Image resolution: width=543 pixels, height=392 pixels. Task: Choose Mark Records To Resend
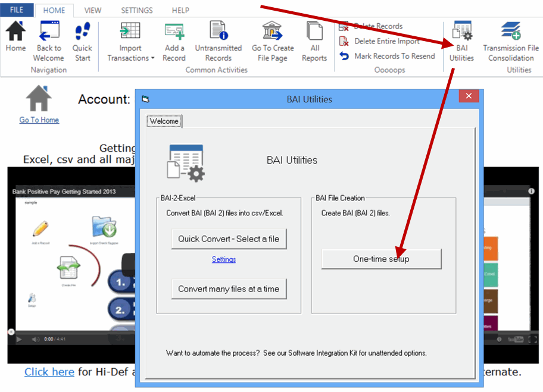[x=388, y=56]
